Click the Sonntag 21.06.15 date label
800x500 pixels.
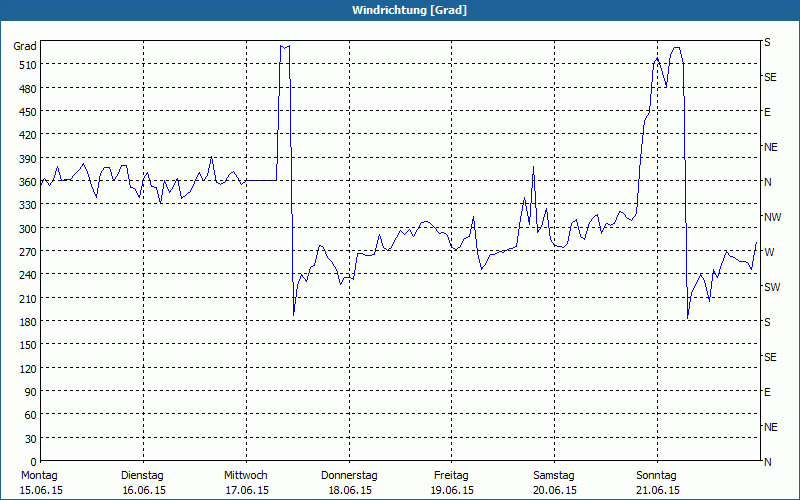pyautogui.click(x=657, y=482)
